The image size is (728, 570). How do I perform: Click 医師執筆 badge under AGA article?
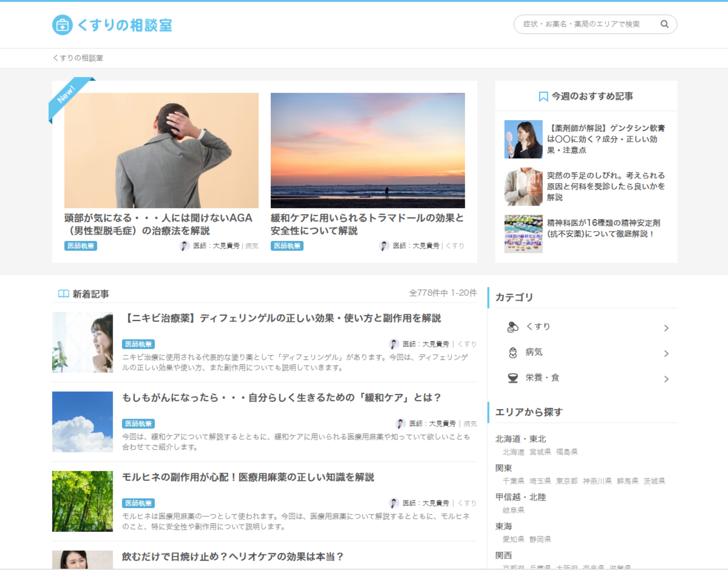point(81,246)
